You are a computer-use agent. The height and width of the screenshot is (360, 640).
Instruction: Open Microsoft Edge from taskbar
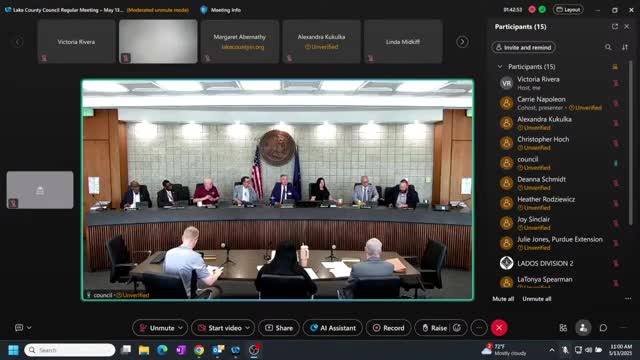pos(162,350)
